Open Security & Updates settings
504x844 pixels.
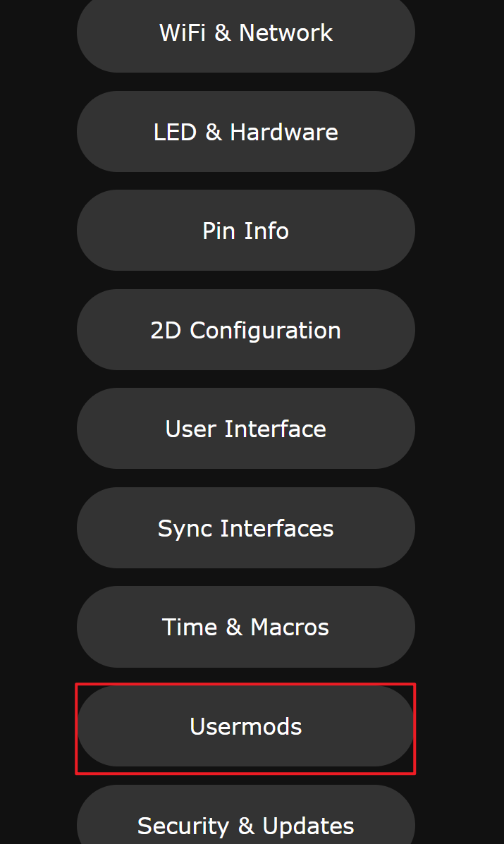coord(246,816)
